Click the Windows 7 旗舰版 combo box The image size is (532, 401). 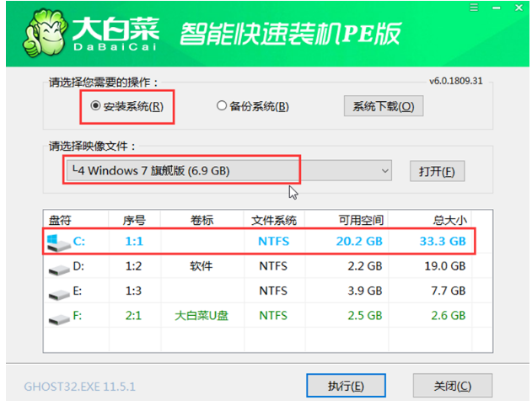228,170
